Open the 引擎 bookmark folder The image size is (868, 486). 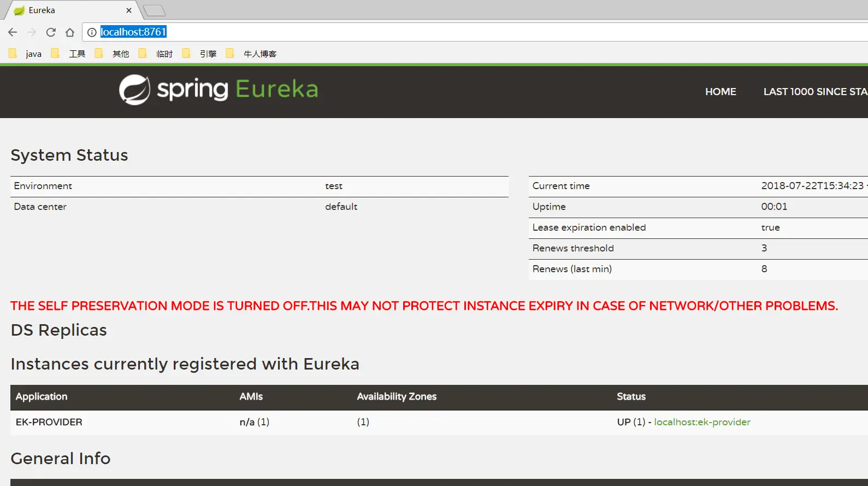[x=199, y=54]
